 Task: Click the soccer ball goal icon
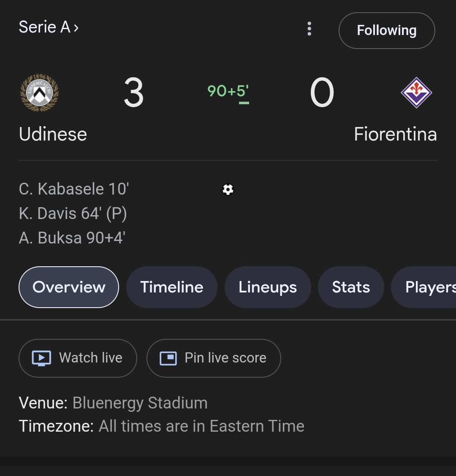point(228,189)
